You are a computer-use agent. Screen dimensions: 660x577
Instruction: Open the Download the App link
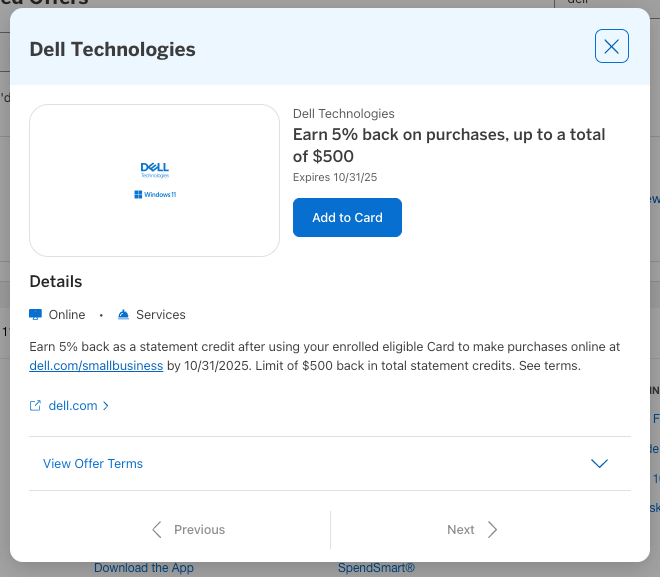click(x=144, y=568)
